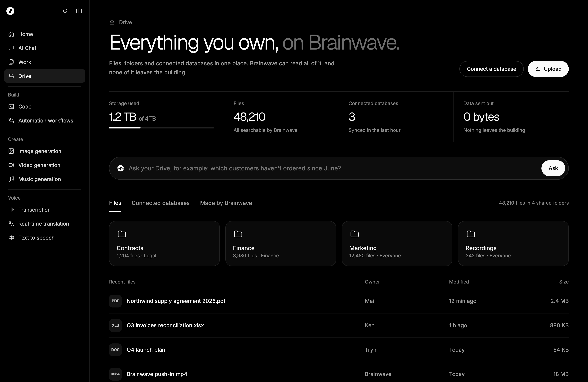The width and height of the screenshot is (588, 382).
Task: Click the Transcription waveform icon
Action: (11, 210)
